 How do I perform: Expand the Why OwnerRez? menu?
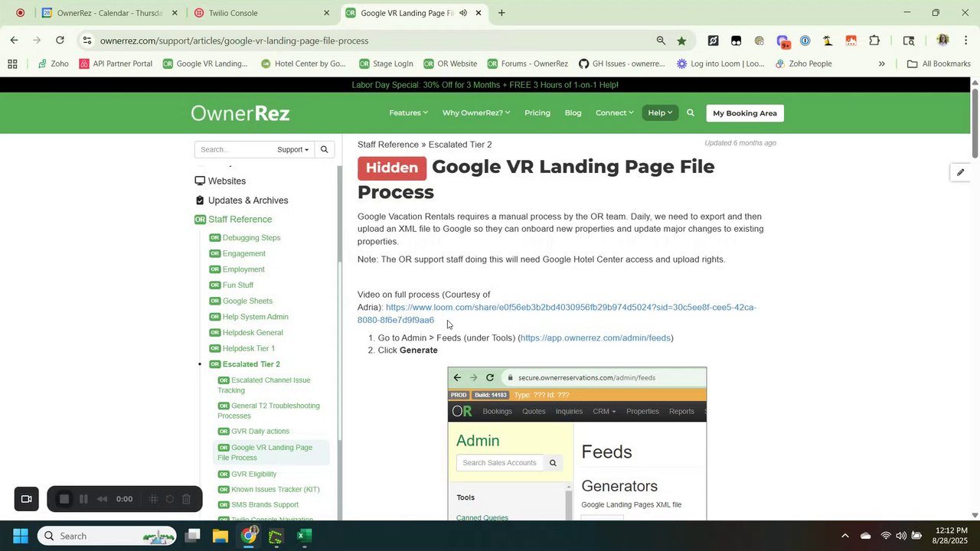pos(475,113)
